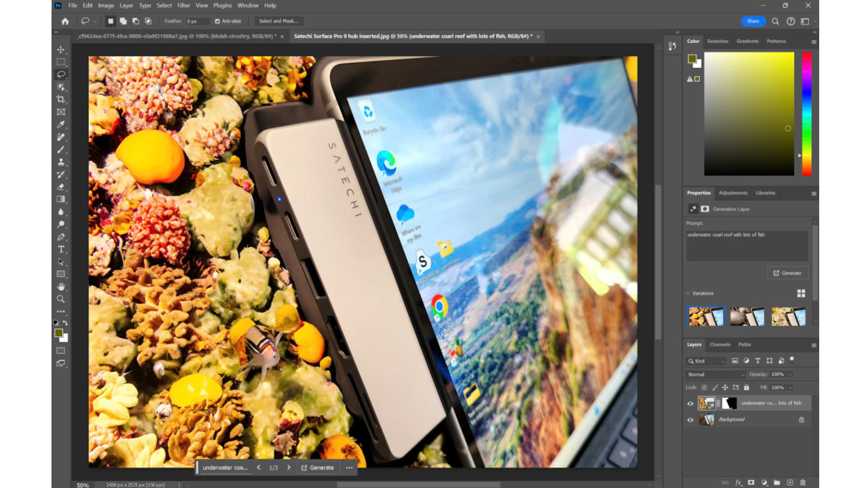This screenshot has width=868, height=488.
Task: Click the Home icon in options bar
Action: [65, 21]
